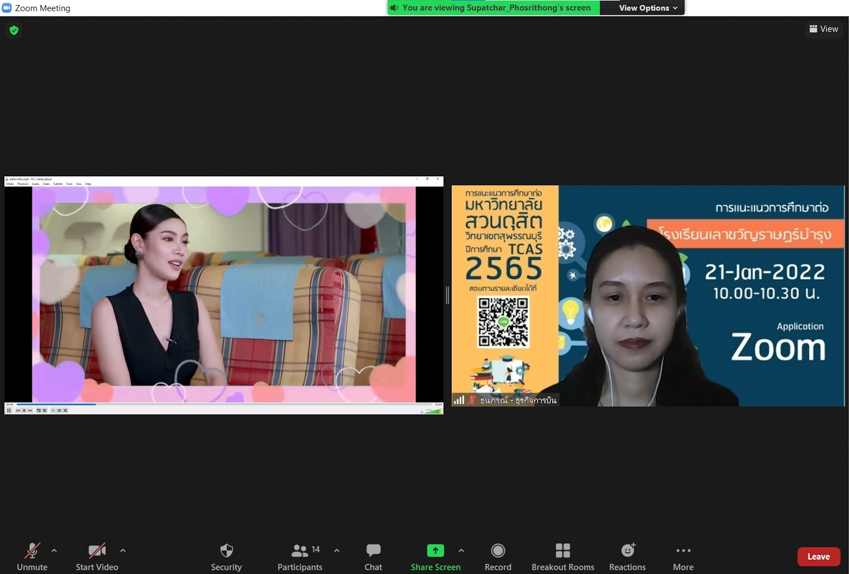850x574 pixels.
Task: Click the speaker's Thai name label
Action: [x=518, y=400]
